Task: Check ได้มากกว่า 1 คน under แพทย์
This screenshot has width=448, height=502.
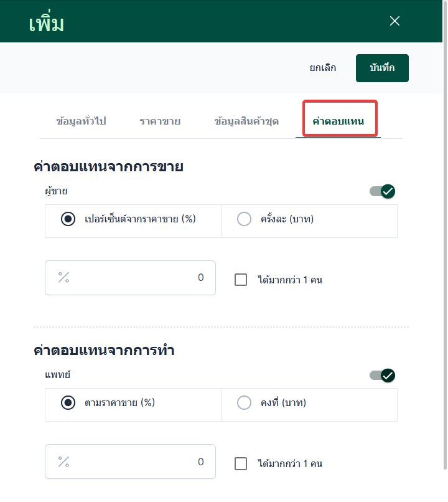Action: (241, 463)
